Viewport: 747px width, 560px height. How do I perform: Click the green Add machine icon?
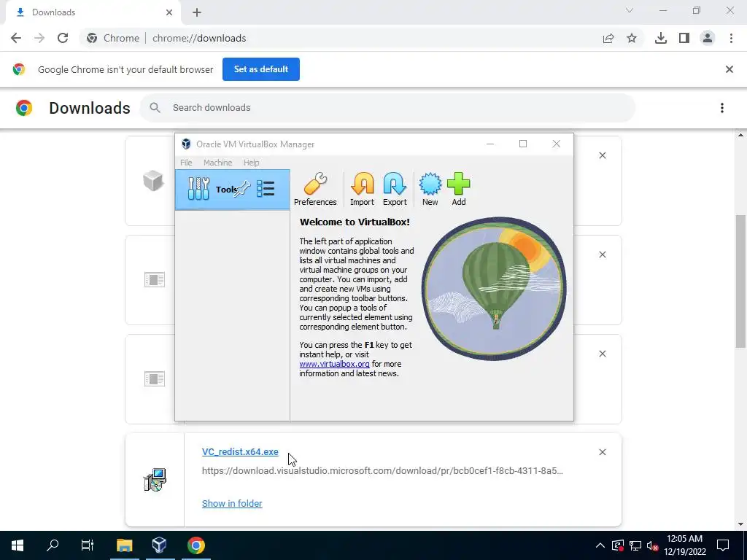coord(458,189)
